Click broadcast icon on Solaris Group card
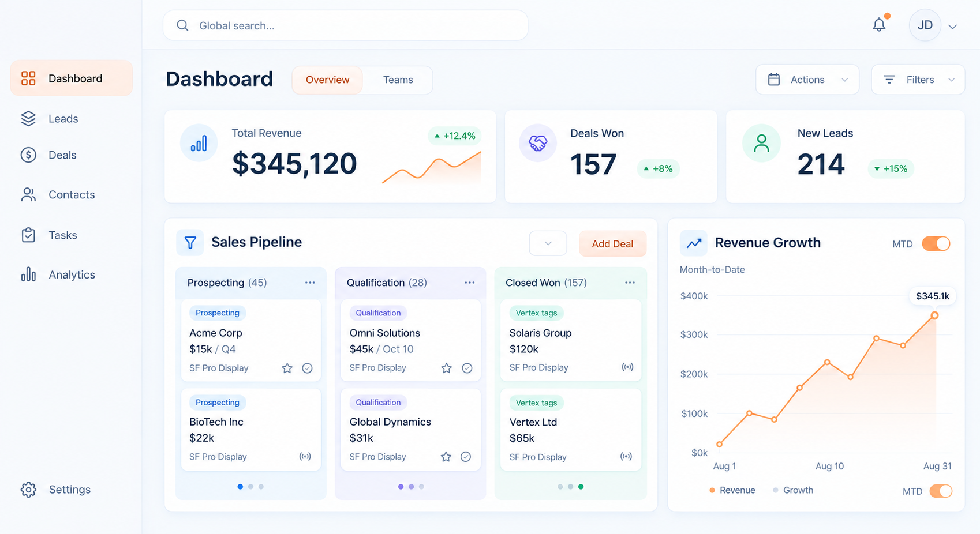980x534 pixels. point(627,367)
